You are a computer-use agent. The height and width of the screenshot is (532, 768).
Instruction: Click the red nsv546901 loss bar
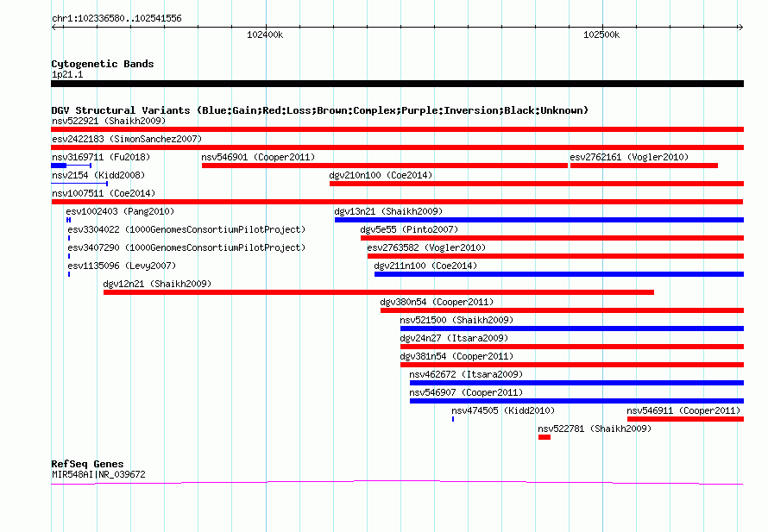tap(385, 166)
